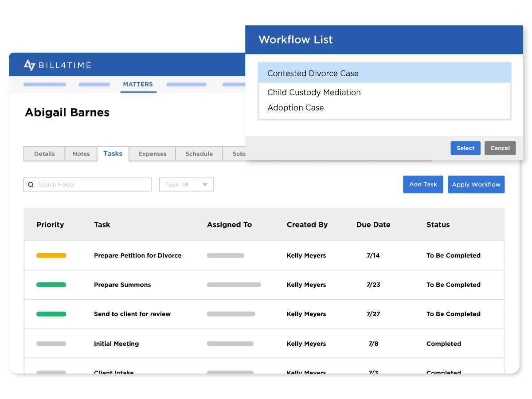Click the Apply Workflow button
This screenshot has height=399, width=532.
tap(476, 184)
